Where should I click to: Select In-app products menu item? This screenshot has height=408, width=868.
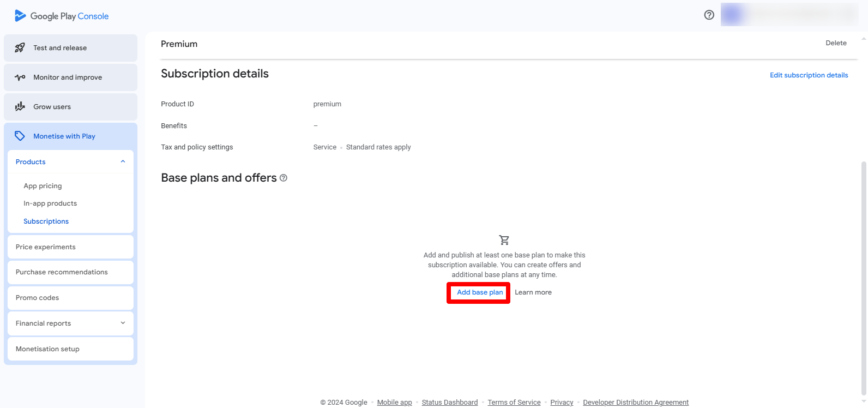pos(50,203)
